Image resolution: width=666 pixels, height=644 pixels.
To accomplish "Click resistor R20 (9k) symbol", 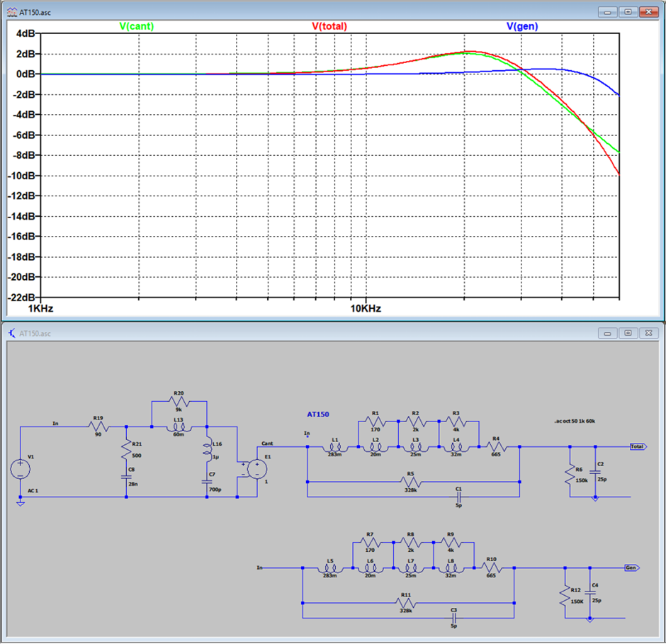I will point(179,401).
